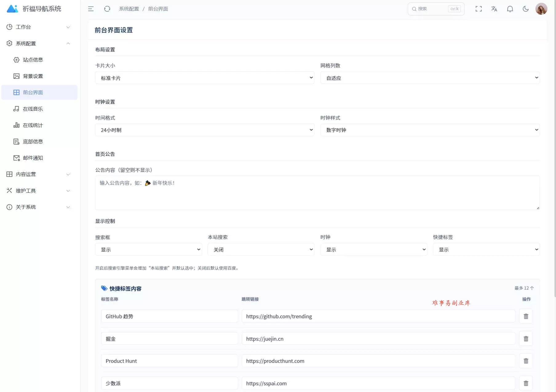Open the 网格列数 dropdown

click(430, 78)
